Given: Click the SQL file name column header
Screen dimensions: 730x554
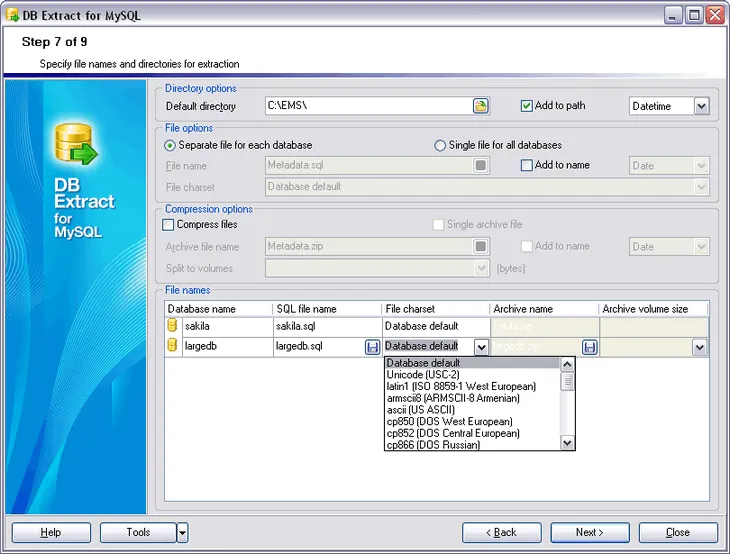Looking at the screenshot, I should click(327, 309).
